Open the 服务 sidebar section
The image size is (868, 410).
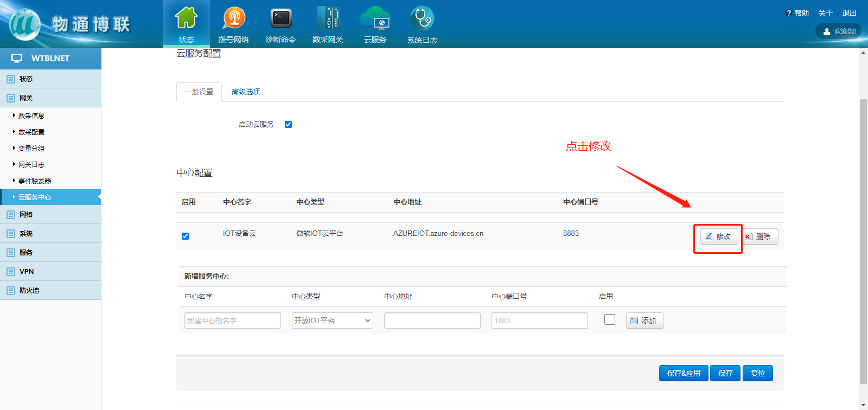point(50,253)
